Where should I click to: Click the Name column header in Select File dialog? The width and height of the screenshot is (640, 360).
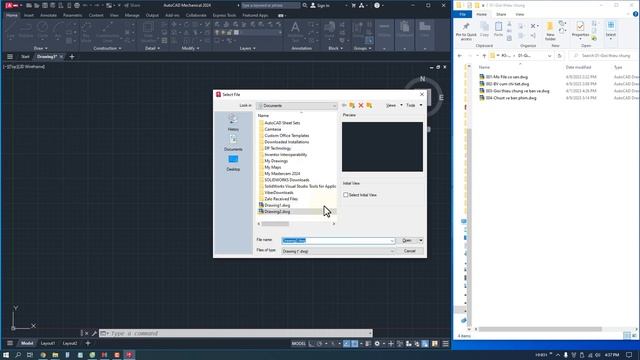263,116
